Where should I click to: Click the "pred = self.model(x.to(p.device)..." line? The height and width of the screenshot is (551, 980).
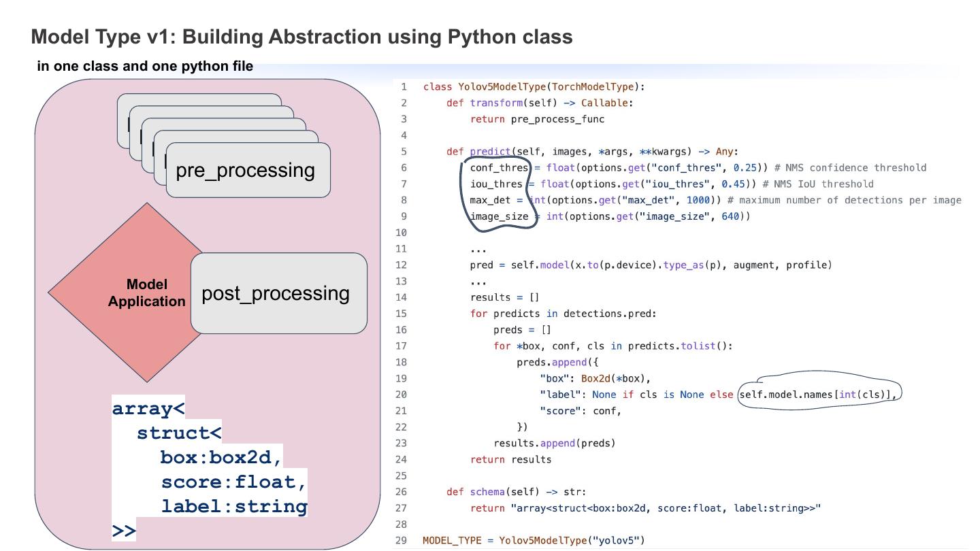pos(651,265)
